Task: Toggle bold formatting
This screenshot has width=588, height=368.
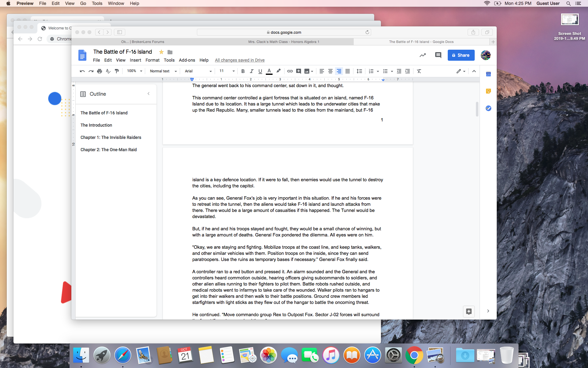Action: (x=243, y=71)
